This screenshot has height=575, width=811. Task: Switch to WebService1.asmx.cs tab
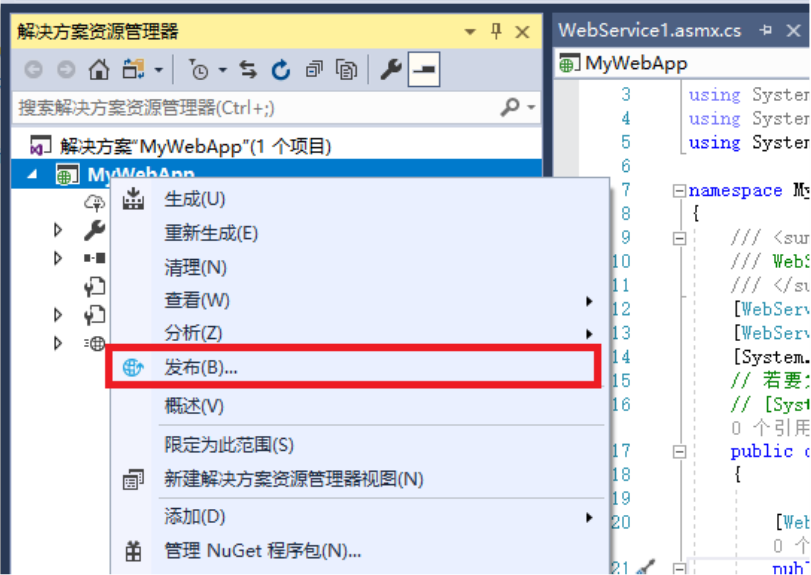(x=650, y=31)
